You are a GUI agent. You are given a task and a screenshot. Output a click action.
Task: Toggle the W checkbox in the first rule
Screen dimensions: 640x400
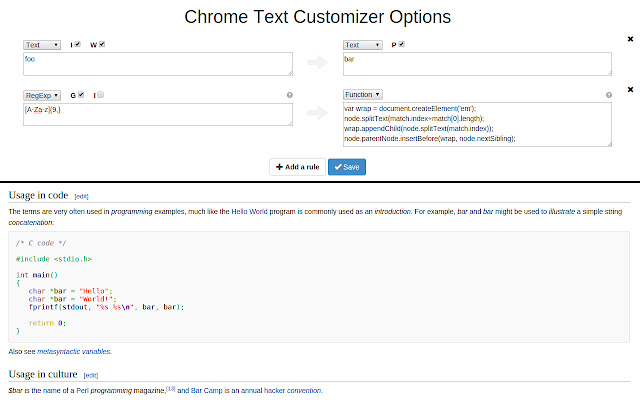point(102,45)
